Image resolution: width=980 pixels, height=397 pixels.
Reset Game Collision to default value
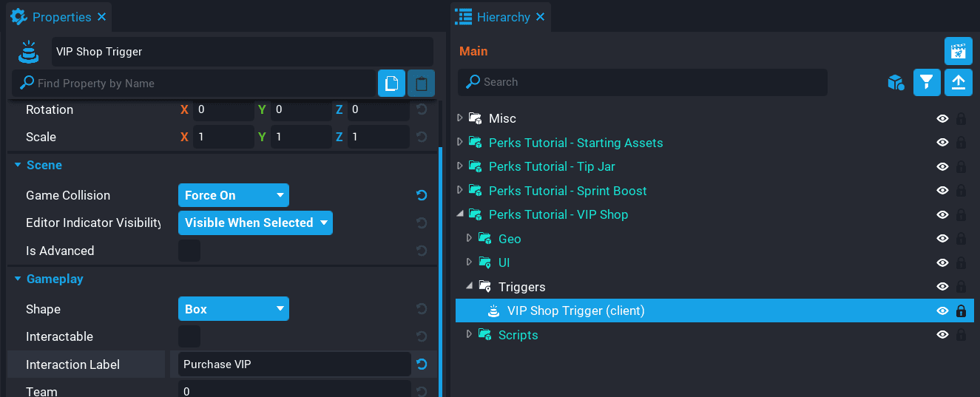[x=422, y=195]
